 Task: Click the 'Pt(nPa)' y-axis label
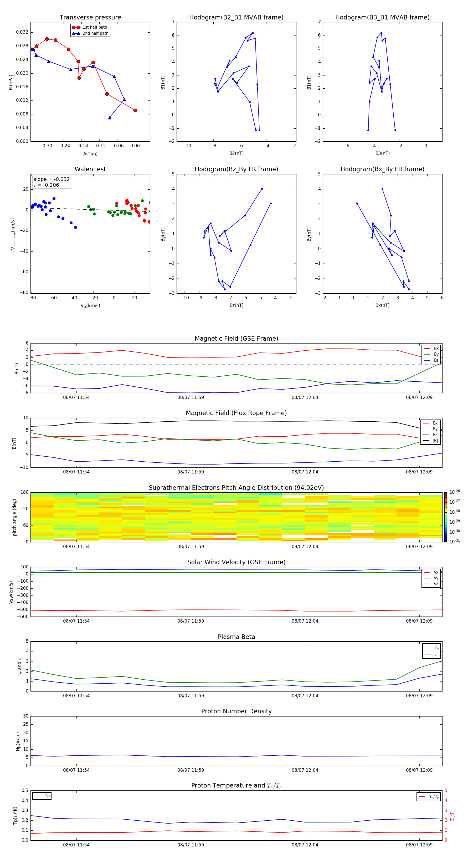coord(11,82)
